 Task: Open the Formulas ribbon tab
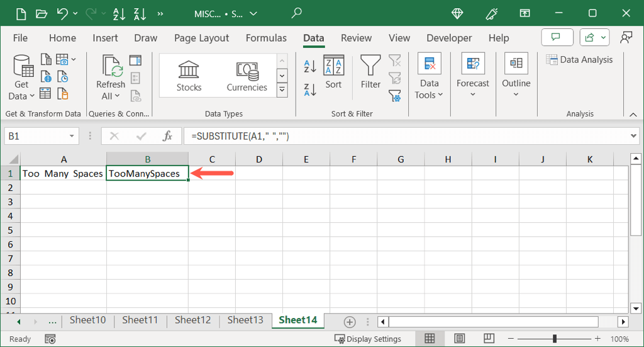click(266, 38)
